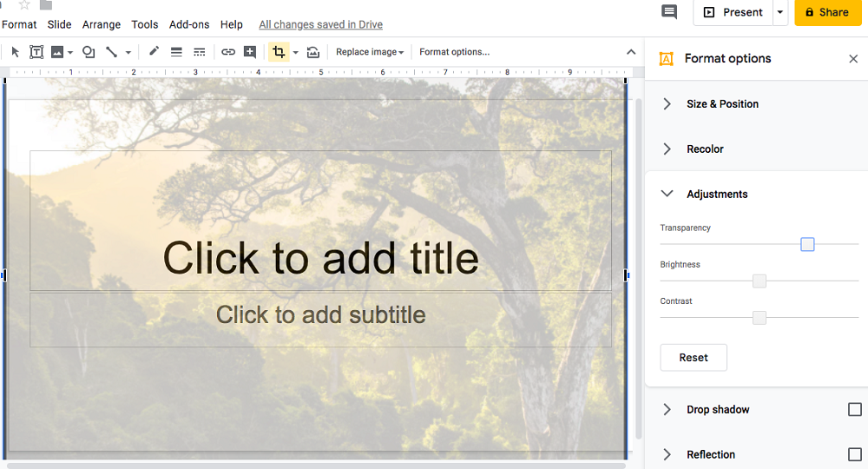The width and height of the screenshot is (868, 469).
Task: Select the arrow cursor tool
Action: click(x=15, y=52)
